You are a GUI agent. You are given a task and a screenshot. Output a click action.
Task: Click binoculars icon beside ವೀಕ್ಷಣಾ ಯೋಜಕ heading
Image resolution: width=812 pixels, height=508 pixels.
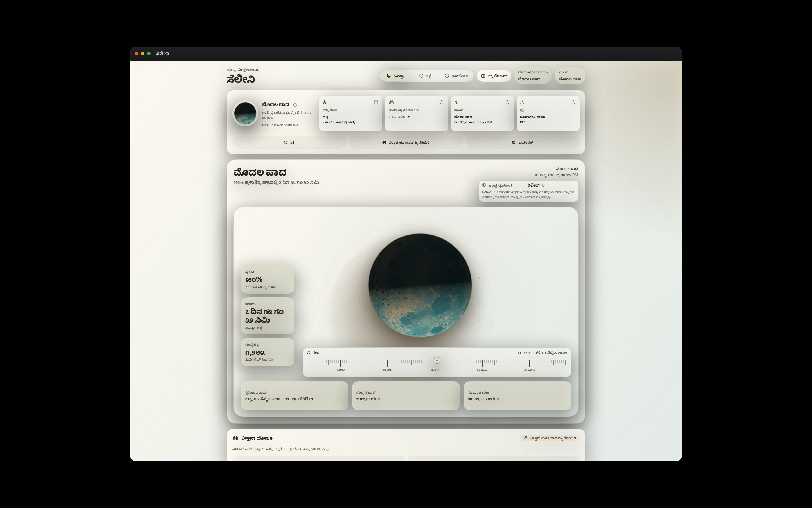235,438
